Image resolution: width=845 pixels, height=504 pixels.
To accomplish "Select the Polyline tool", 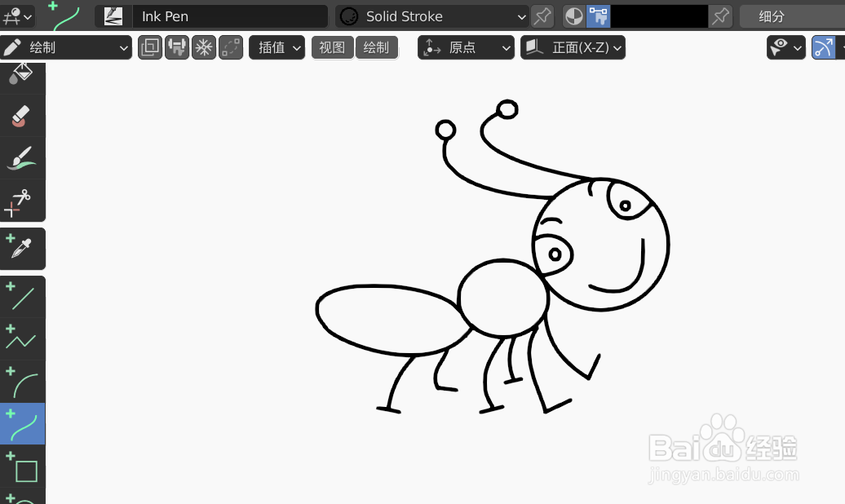I will click(22, 339).
